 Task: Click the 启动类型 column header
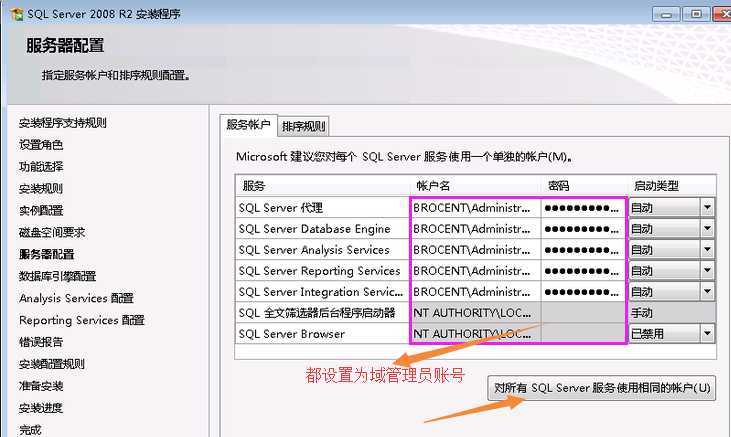pos(672,186)
